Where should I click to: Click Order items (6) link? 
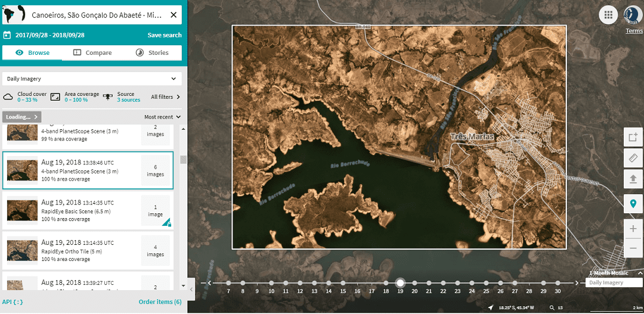click(x=160, y=302)
